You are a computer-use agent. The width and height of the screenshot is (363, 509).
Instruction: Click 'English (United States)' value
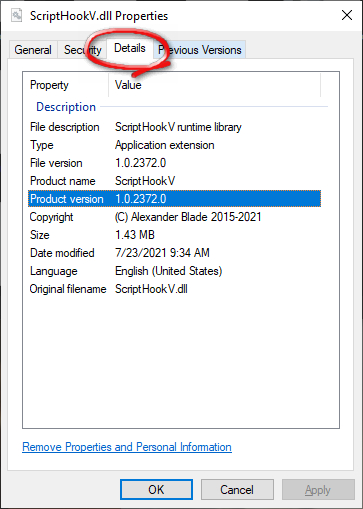coord(168,271)
